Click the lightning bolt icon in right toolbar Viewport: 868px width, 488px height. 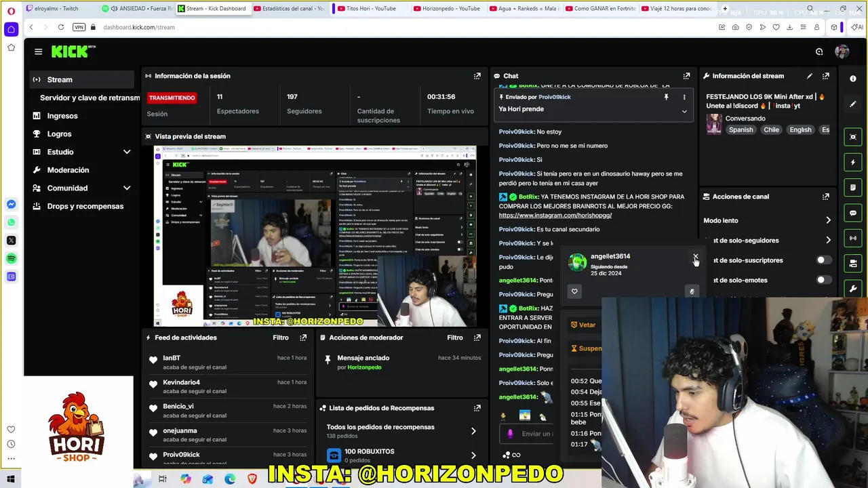tap(853, 162)
